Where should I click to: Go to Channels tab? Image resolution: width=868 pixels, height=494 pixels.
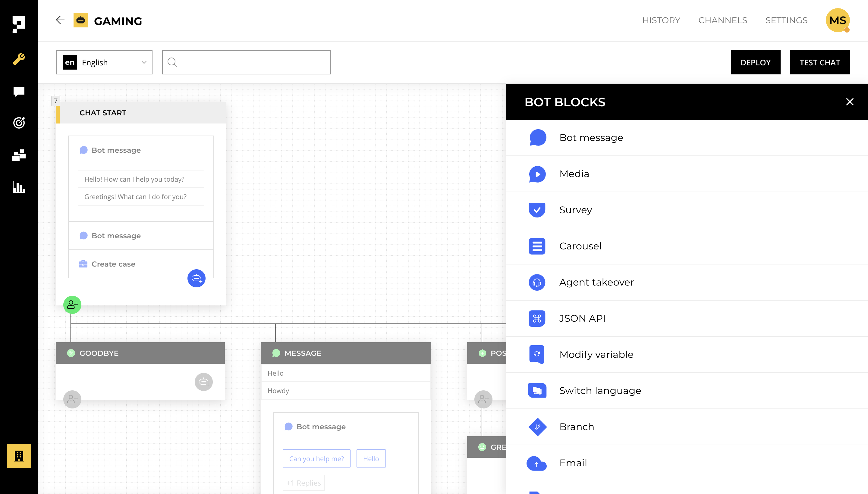(722, 20)
